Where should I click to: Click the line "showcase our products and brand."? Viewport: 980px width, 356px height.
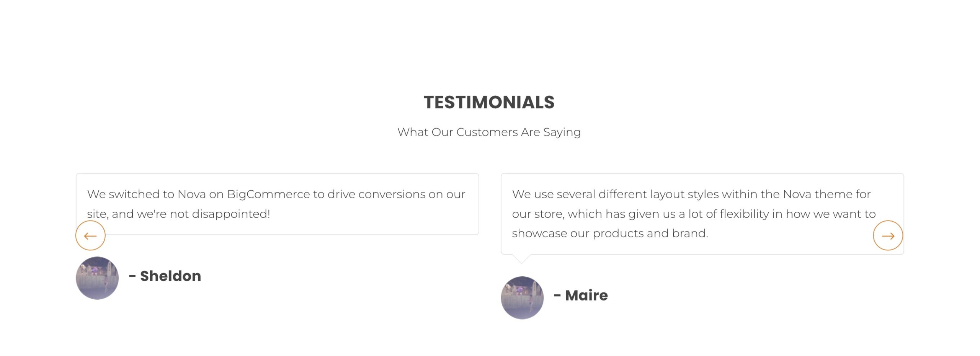610,233
